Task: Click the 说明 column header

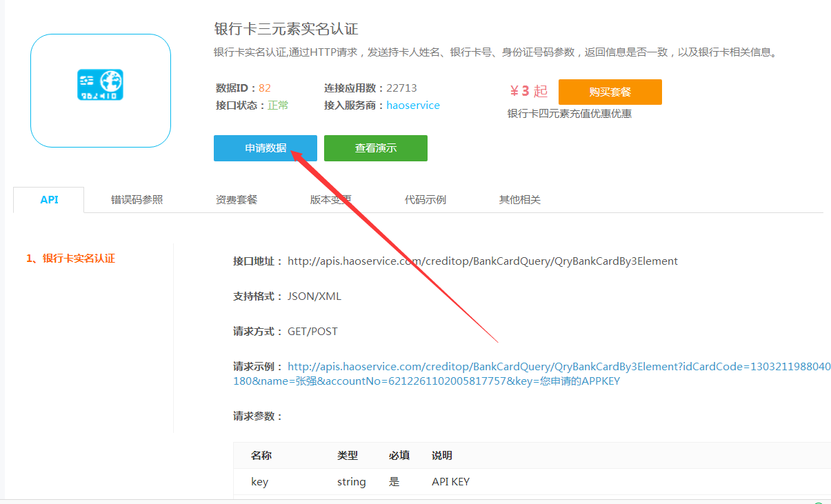Action: click(442, 456)
